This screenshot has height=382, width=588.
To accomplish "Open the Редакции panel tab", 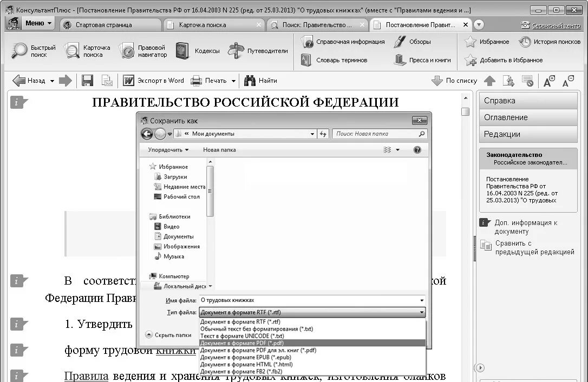I will 528,134.
